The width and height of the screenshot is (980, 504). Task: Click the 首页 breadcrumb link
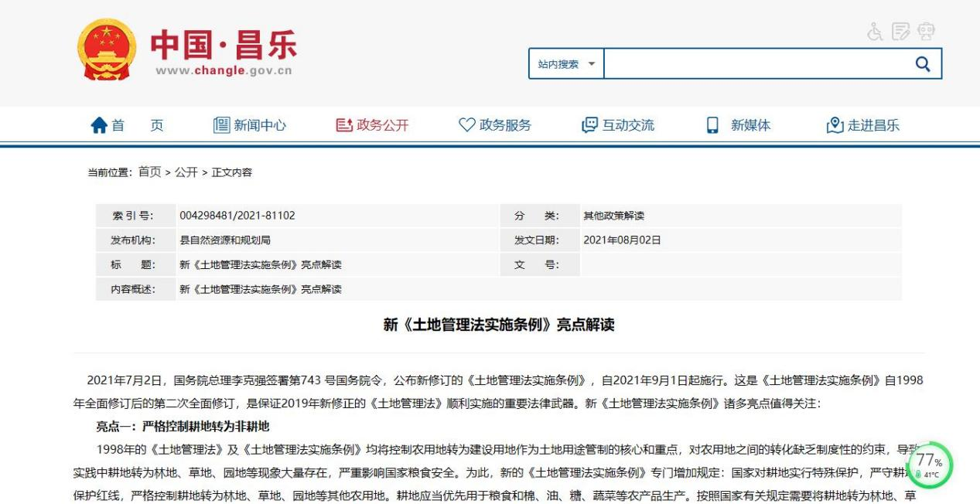tap(150, 172)
